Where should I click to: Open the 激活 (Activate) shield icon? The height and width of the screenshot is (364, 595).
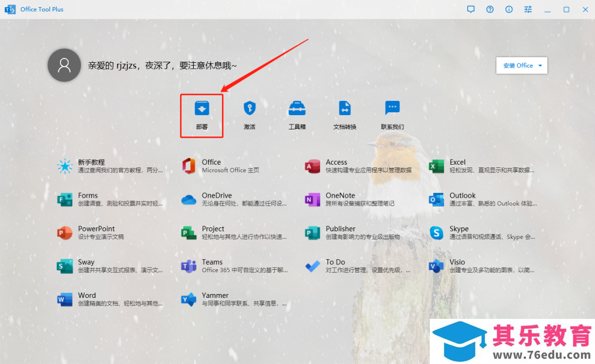coord(250,108)
